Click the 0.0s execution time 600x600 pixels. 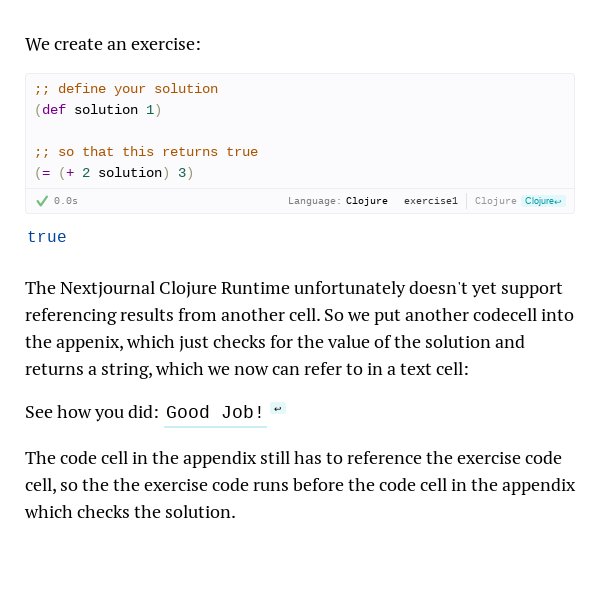point(66,201)
